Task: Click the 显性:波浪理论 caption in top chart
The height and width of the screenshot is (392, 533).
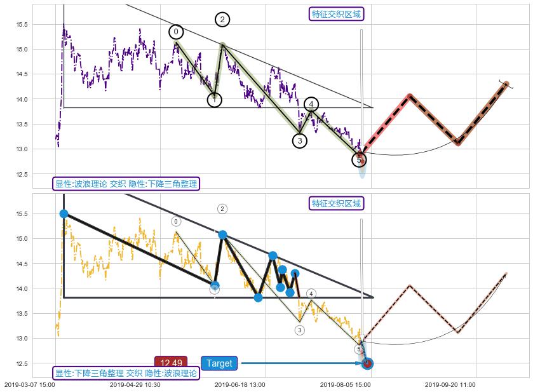Action: (x=126, y=184)
